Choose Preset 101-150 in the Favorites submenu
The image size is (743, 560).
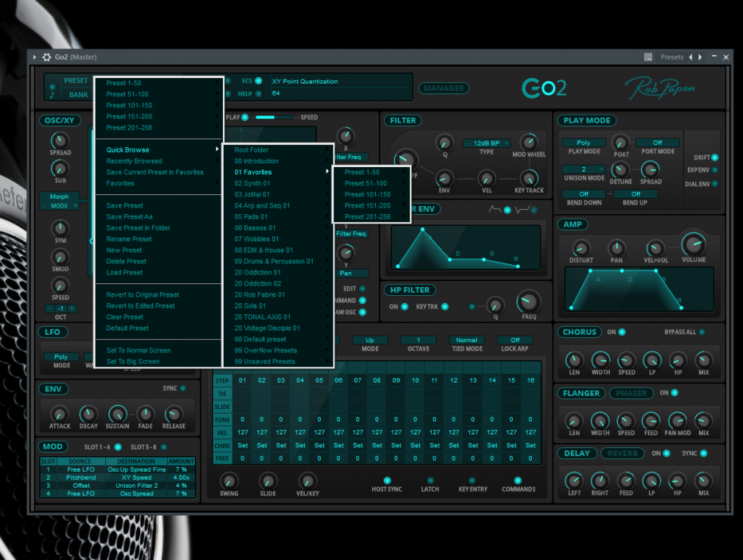[x=372, y=194]
